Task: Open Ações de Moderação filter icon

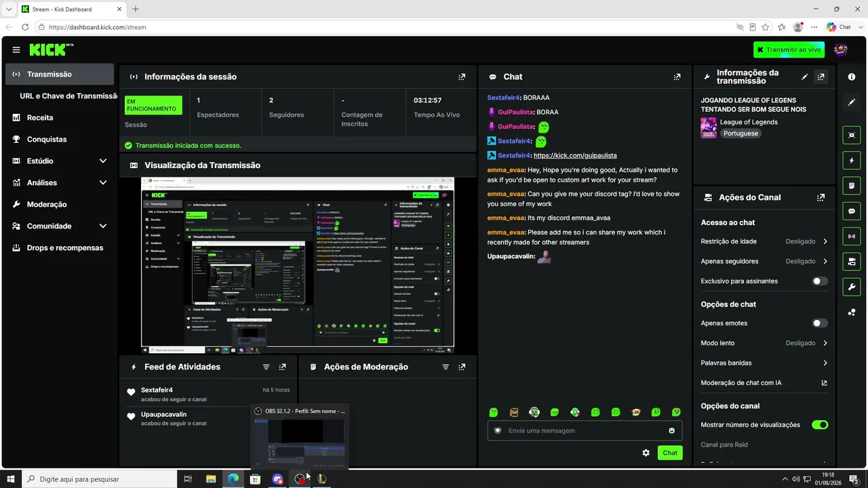Action: tap(446, 367)
